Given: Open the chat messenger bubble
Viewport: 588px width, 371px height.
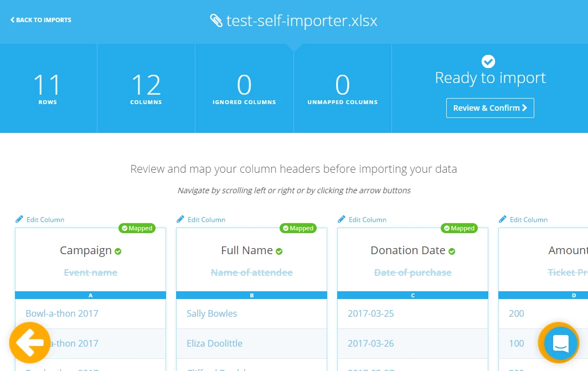Looking at the screenshot, I should 559,343.
